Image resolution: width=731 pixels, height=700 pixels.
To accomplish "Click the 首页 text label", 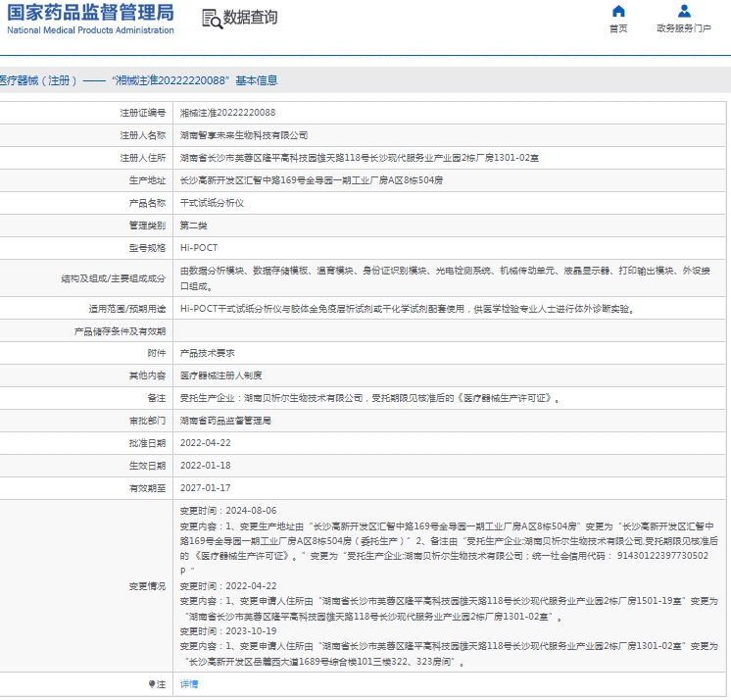I will click(618, 28).
